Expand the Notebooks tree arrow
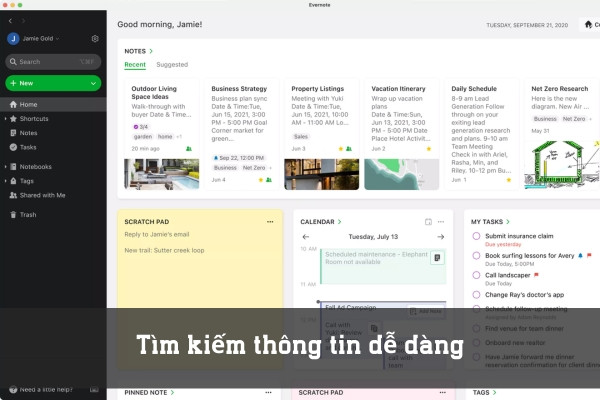The image size is (600, 400). pos(5,167)
